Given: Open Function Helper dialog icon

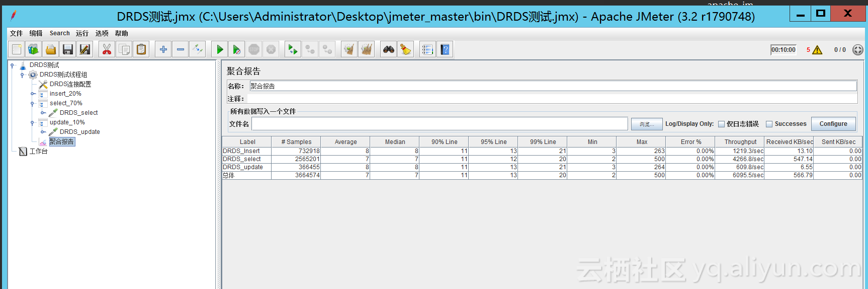Looking at the screenshot, I should tap(427, 49).
